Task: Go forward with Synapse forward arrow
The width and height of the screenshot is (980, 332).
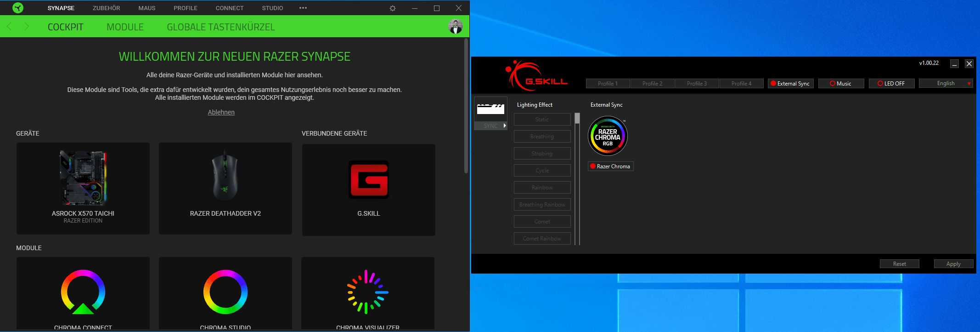Action: click(27, 27)
